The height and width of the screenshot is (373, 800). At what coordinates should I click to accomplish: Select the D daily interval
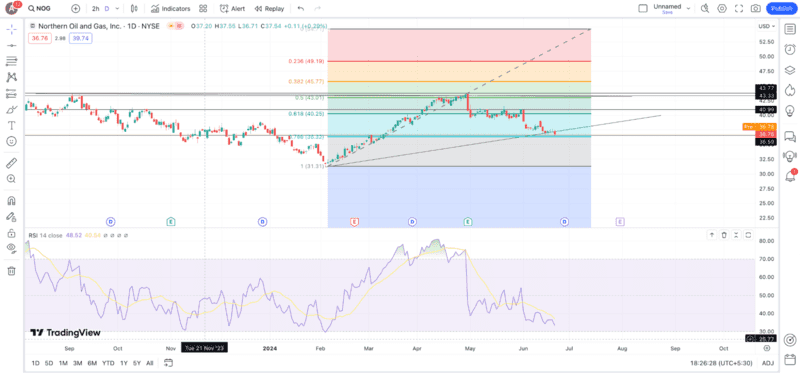pyautogui.click(x=107, y=9)
